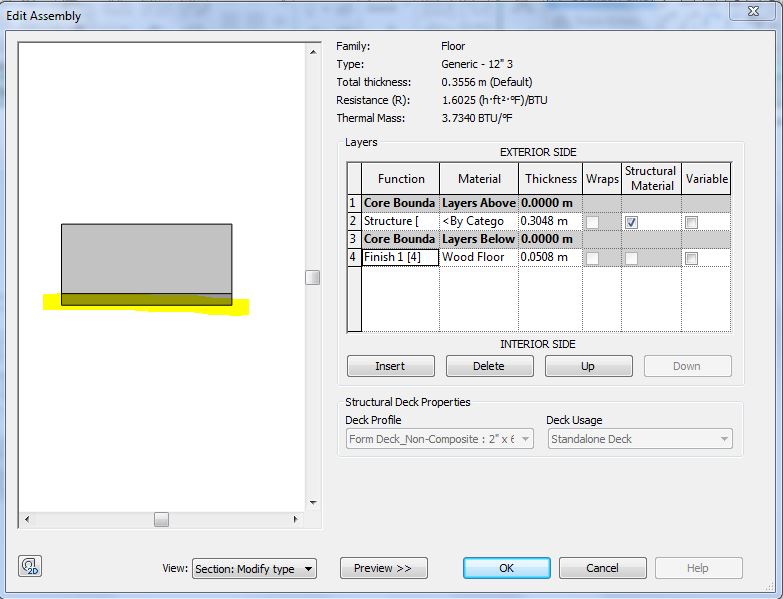Viewport: 783px width, 599px height.
Task: Move layer Up button
Action: [588, 366]
